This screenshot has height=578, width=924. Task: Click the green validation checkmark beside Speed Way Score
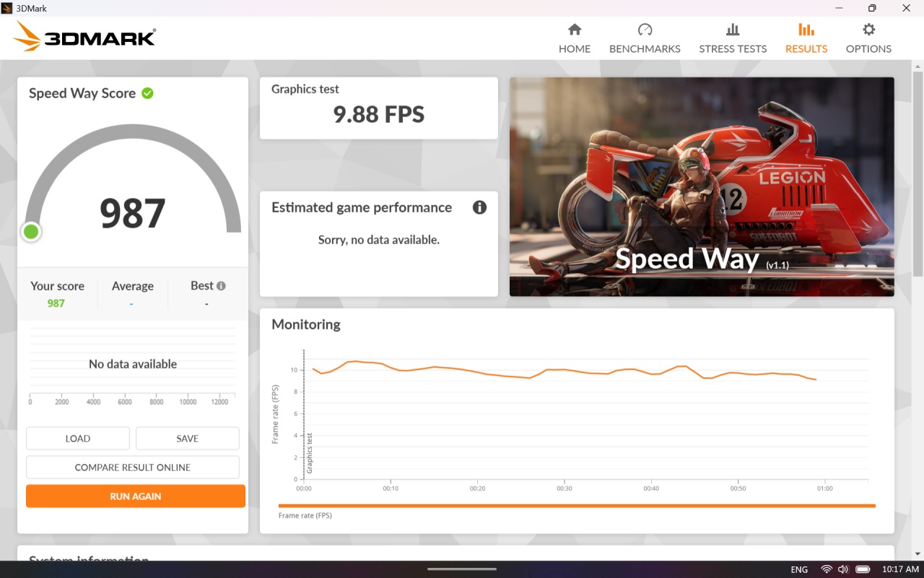point(147,93)
